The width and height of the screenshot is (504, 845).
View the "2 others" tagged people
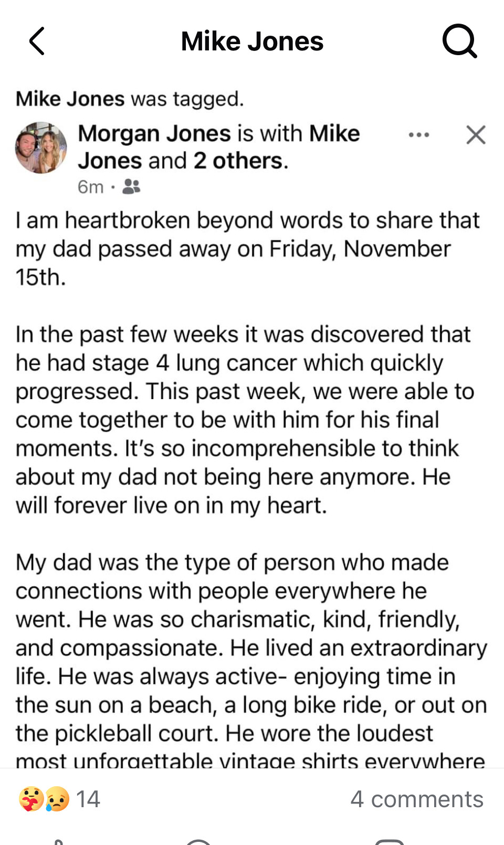coord(239,161)
